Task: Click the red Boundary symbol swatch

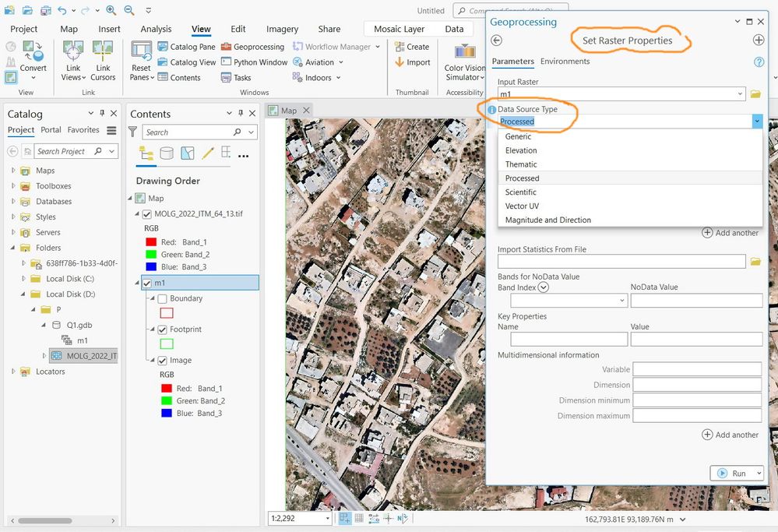Action: [x=166, y=313]
